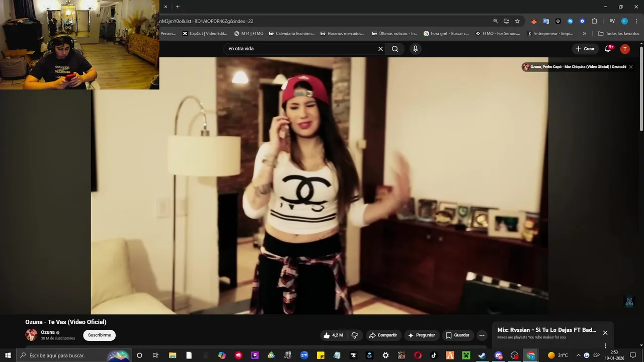This screenshot has height=362, width=644.
Task: Submit search with magnifier icon
Action: [x=395, y=49]
